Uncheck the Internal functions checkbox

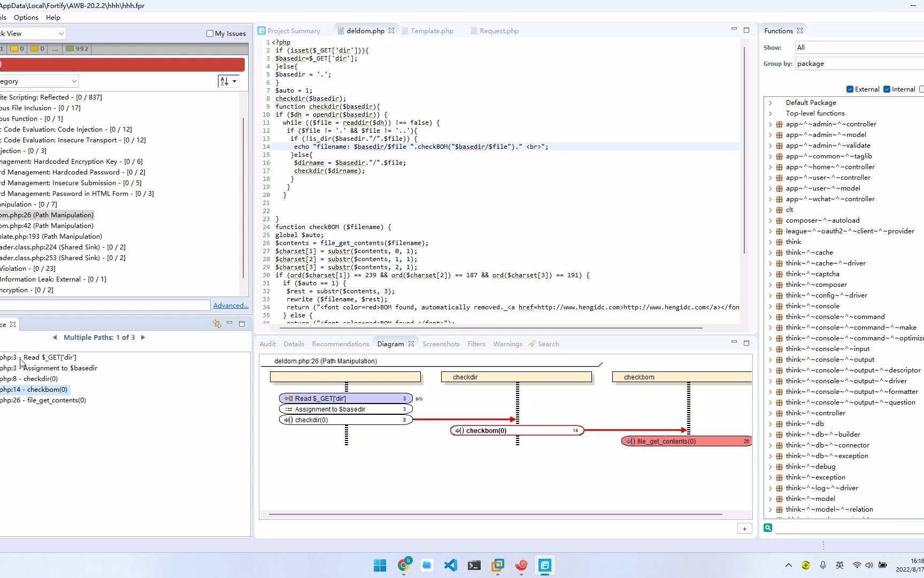[x=887, y=89]
